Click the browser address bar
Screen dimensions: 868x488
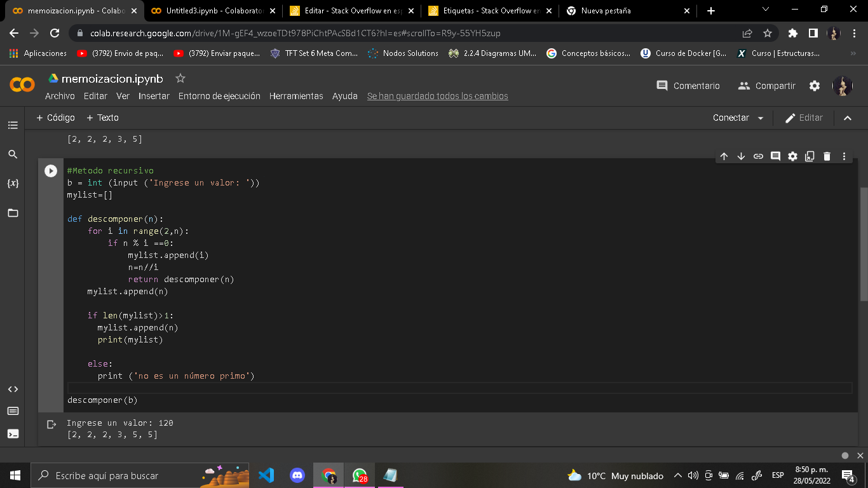click(x=407, y=33)
